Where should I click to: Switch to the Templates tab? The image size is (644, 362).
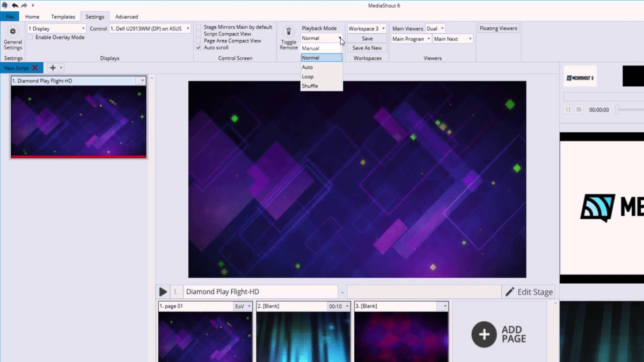click(63, 17)
